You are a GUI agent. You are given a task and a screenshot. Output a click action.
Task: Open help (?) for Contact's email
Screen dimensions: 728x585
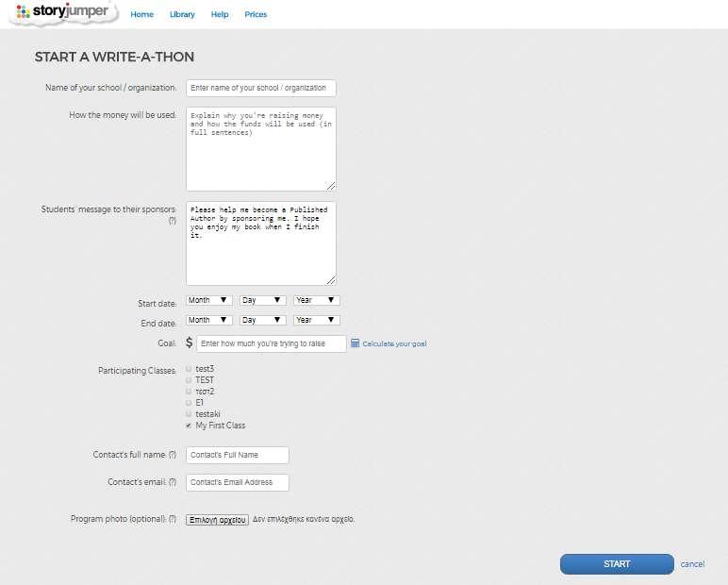pos(173,482)
